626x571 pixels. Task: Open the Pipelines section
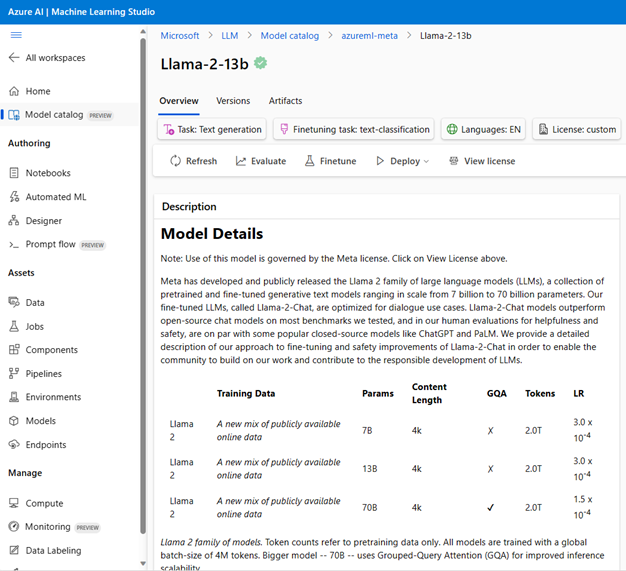tap(44, 374)
